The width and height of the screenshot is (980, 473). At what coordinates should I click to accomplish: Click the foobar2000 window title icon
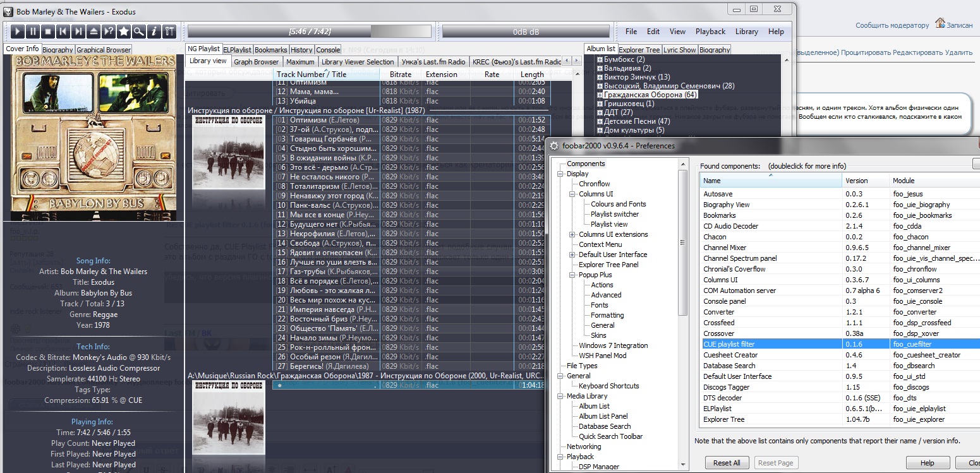click(x=8, y=11)
